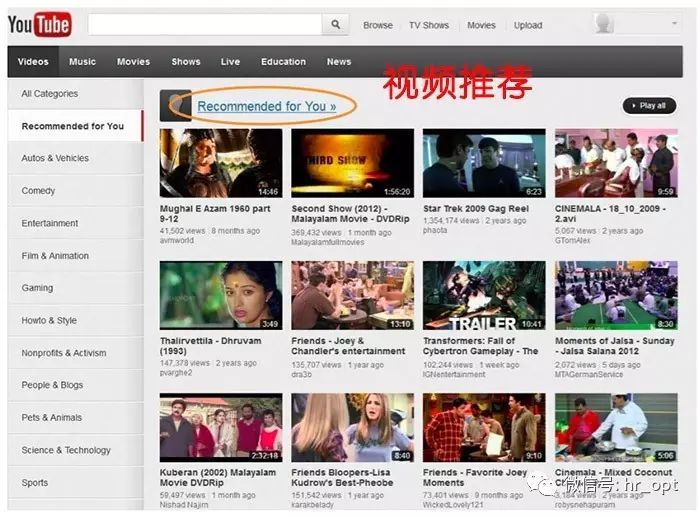Switch to the News tab

[339, 62]
